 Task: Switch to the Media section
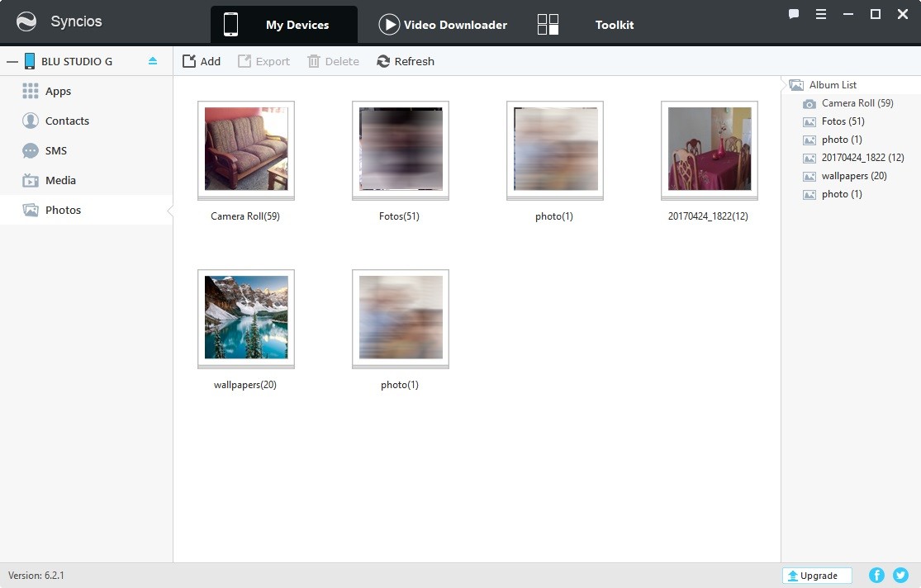click(59, 180)
